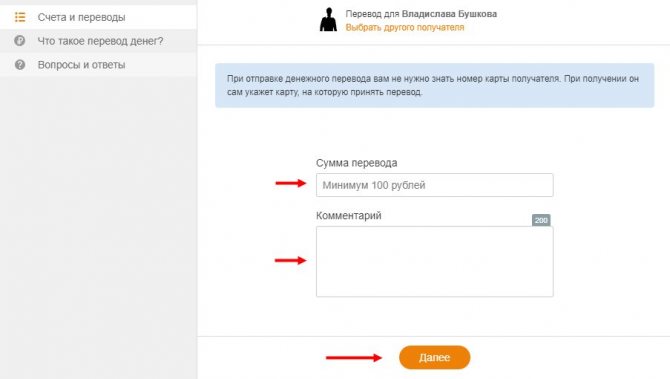Screen dimensions: 670x379
Task: Click the blue info banner about card number
Action: pyautogui.click(x=434, y=85)
